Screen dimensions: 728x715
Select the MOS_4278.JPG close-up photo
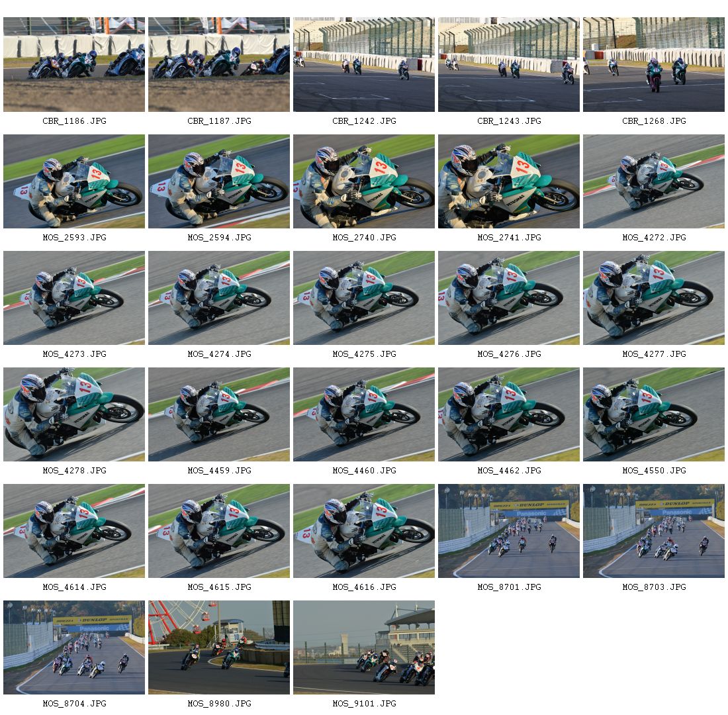click(74, 414)
